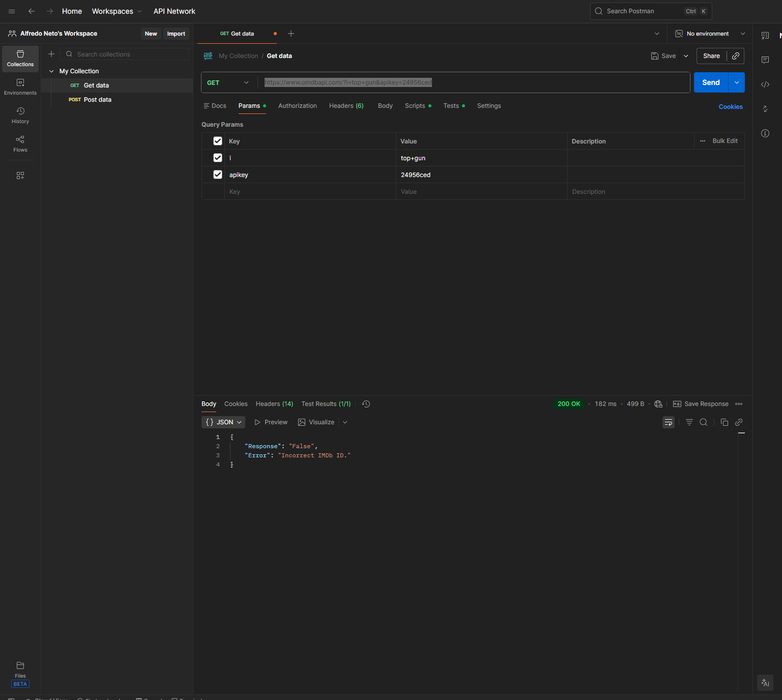Toggle response line wrap icon
The width and height of the screenshot is (782, 700).
coord(668,422)
